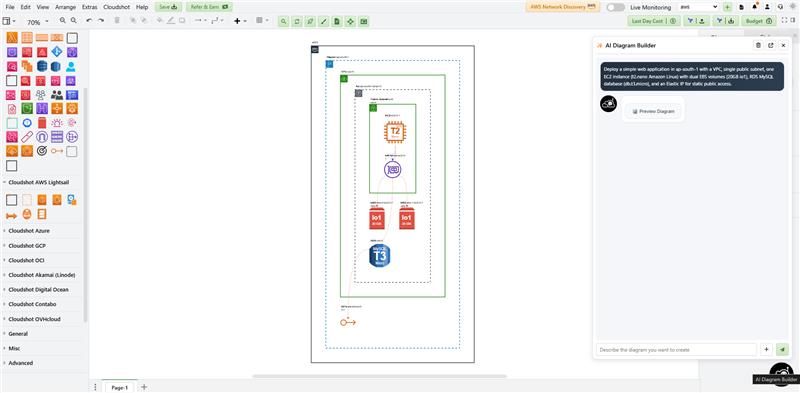
Task: Click the zoom out magnifier icon
Action: coord(73,20)
